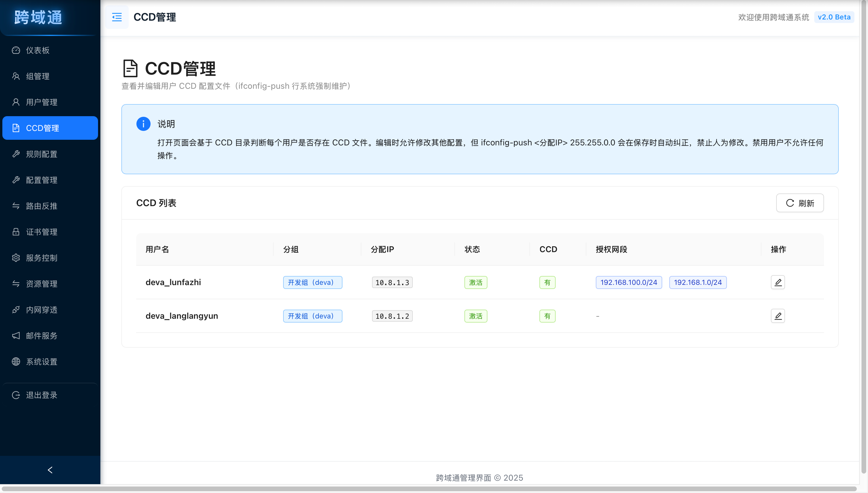This screenshot has height=493, width=868.
Task: Select the 资源管理 sidebar menu item
Action: pos(42,284)
